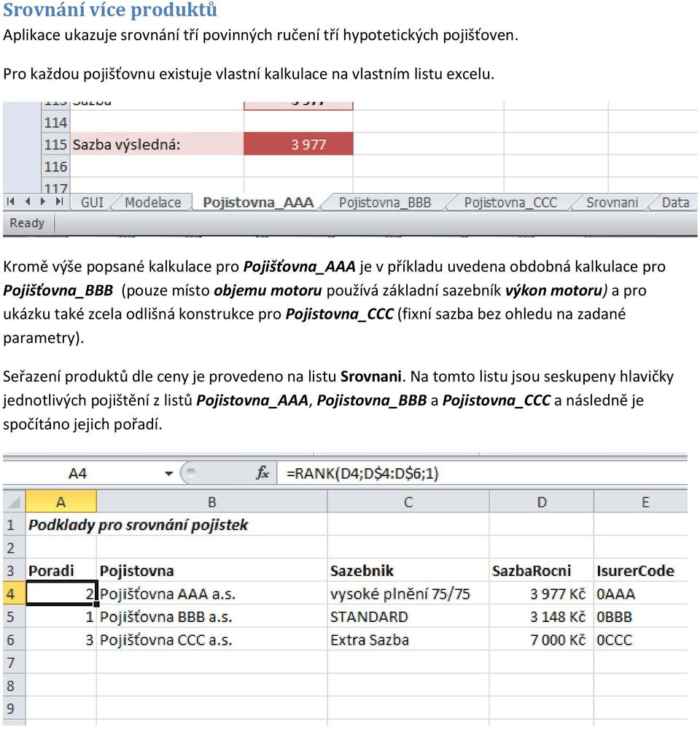Select row 115 header

point(55,144)
